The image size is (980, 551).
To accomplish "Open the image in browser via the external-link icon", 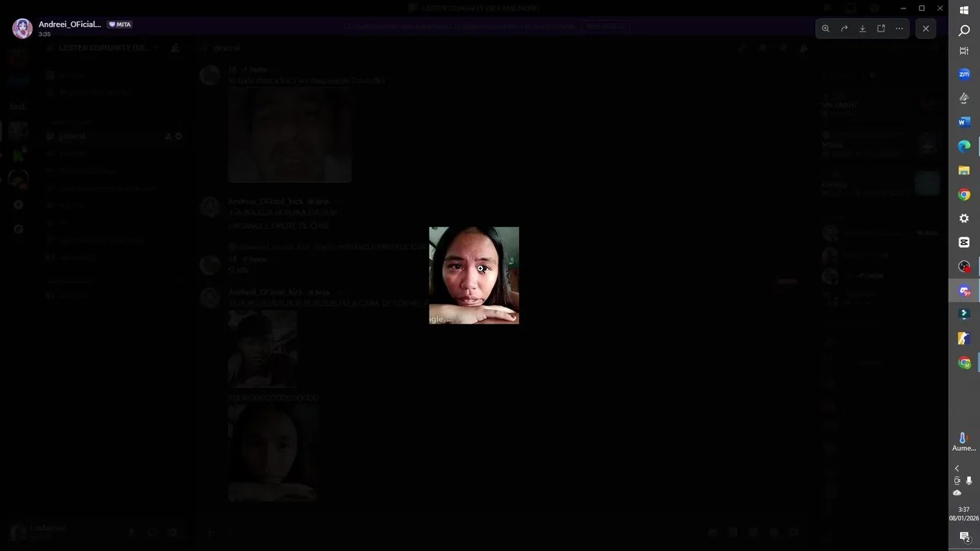I will click(880, 28).
